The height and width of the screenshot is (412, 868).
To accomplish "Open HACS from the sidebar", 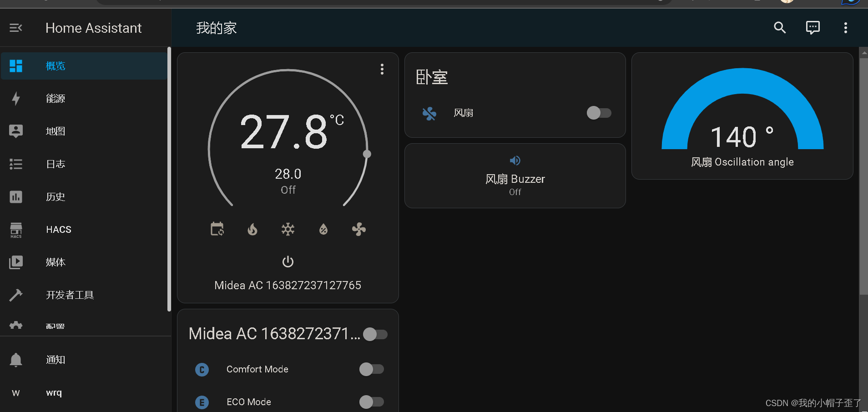I will pyautogui.click(x=58, y=230).
